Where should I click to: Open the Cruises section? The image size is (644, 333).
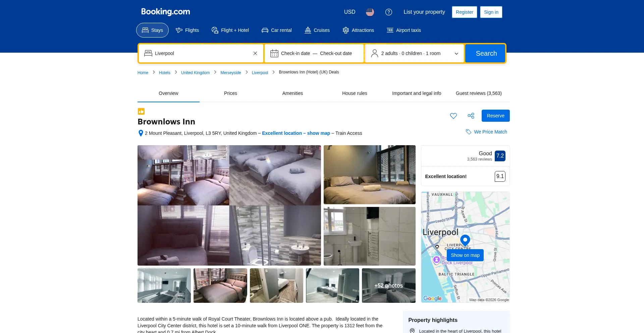tap(317, 30)
